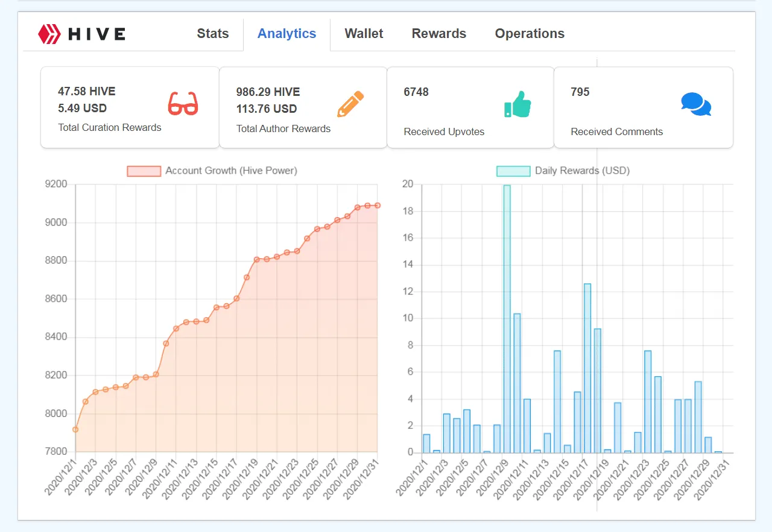
Task: Click the 795 comments count
Action: (x=580, y=92)
